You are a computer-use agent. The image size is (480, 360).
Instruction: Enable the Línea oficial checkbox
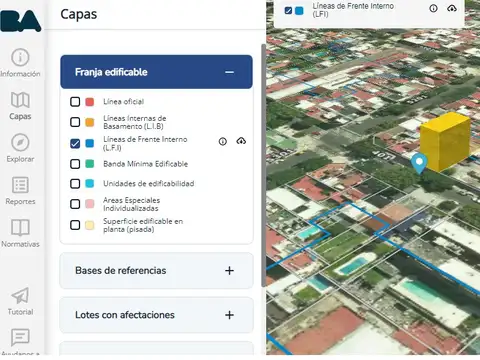point(75,102)
